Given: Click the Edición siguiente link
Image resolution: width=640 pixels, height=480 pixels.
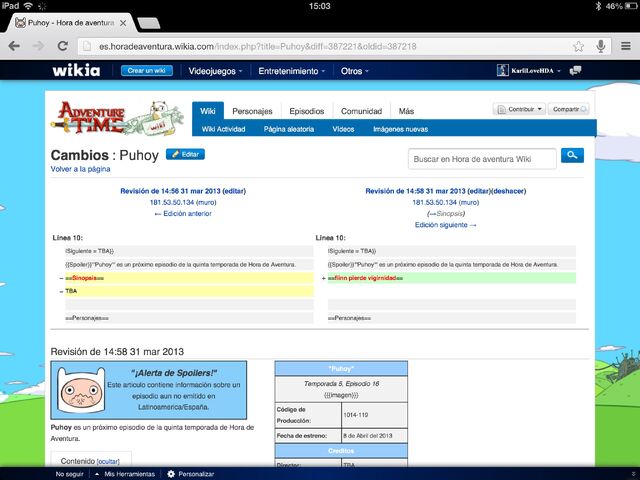Looking at the screenshot, I should click(445, 225).
